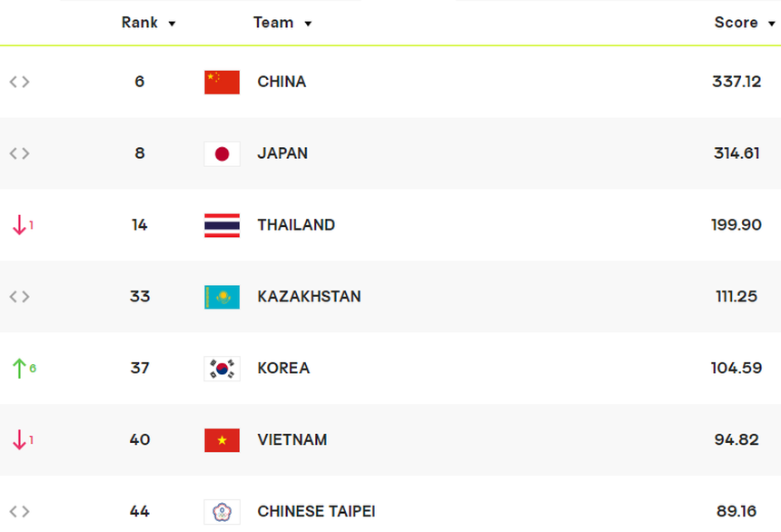781x532 pixels.
Task: Click Thailand's red down-arrow rank change icon
Action: click(19, 225)
